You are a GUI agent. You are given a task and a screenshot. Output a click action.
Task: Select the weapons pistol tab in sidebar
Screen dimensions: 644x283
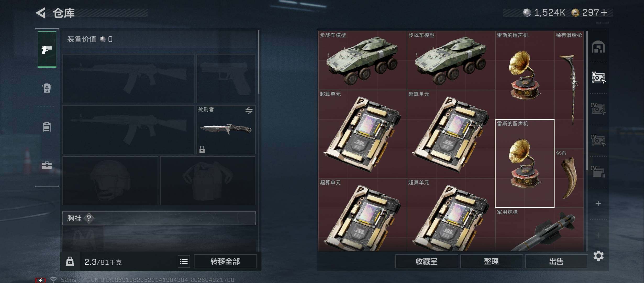[47, 49]
